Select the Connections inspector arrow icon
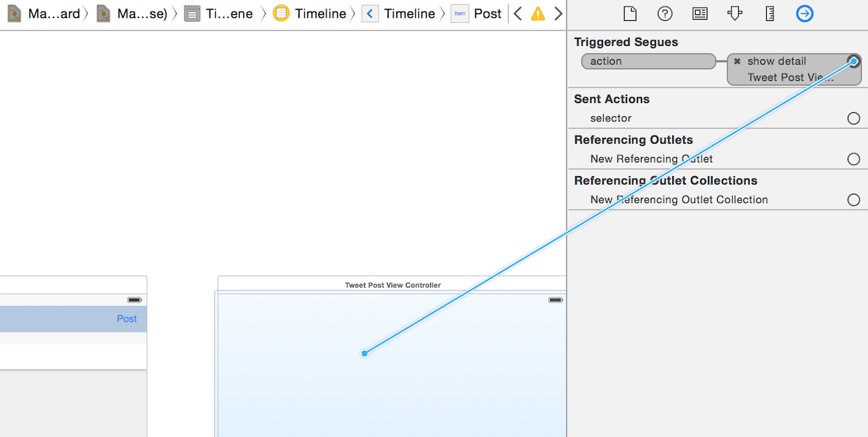This screenshot has width=868, height=437. (x=805, y=13)
